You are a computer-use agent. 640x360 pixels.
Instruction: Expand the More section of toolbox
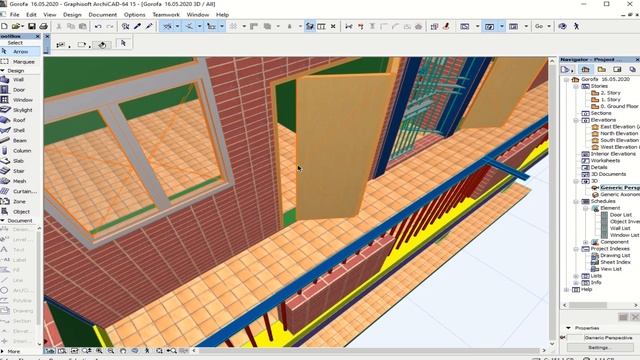coord(3,351)
